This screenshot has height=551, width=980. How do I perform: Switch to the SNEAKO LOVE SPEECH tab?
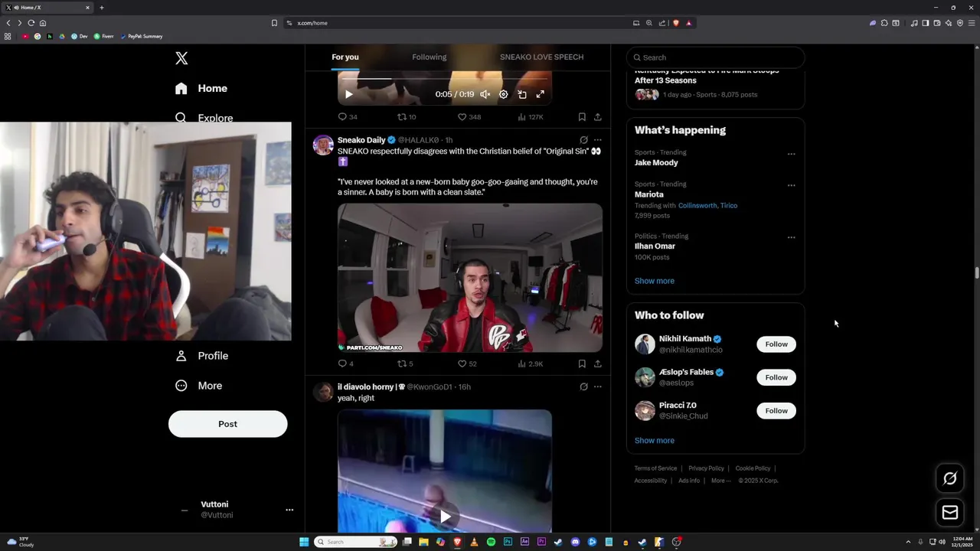[541, 57]
